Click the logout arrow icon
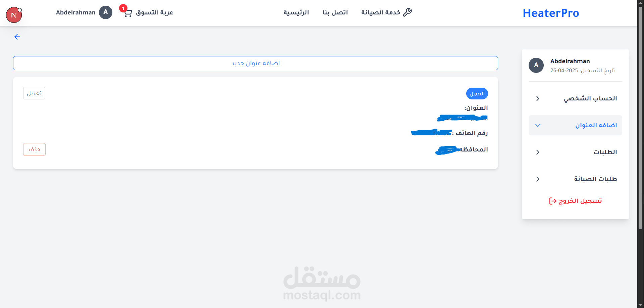This screenshot has height=308, width=644. tap(553, 201)
